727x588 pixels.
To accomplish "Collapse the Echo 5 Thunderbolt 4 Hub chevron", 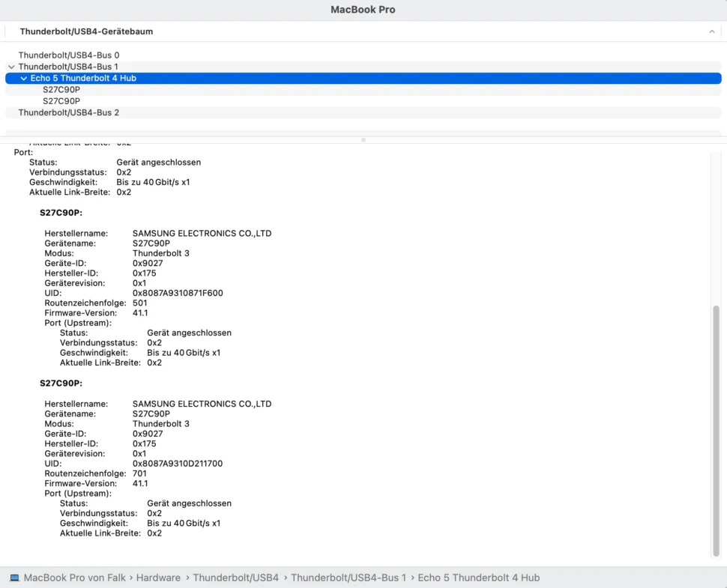I will 24,79.
